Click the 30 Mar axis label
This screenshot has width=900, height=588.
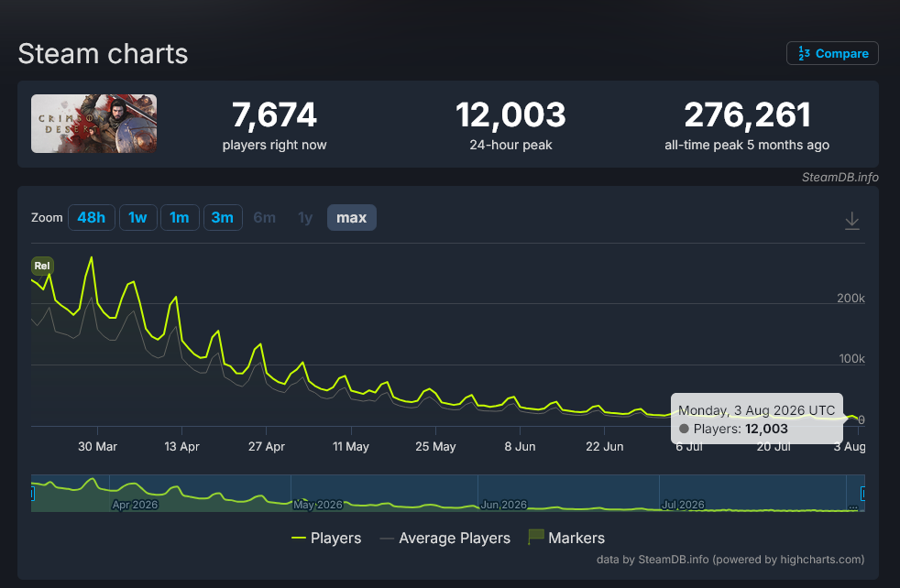coord(97,446)
